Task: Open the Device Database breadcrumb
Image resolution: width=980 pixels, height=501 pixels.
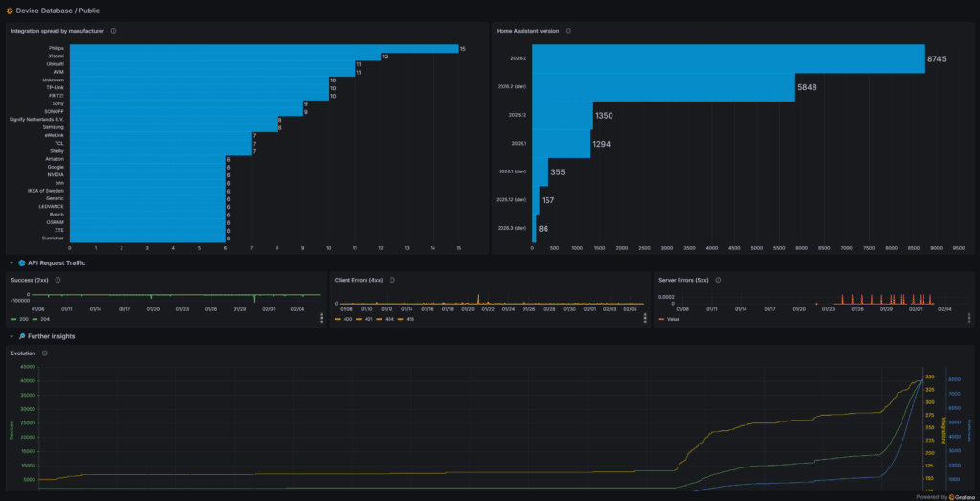Action: (47, 11)
